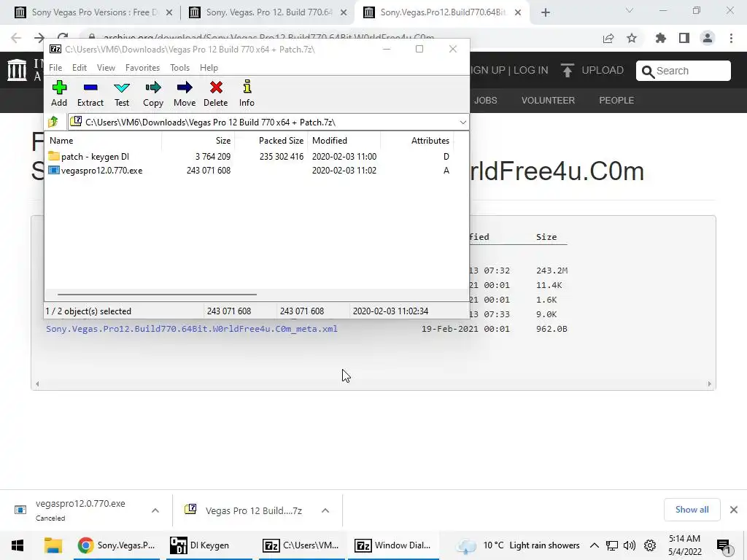Select the patch - keygen DI folder
This screenshot has width=747, height=560.
(x=88, y=156)
